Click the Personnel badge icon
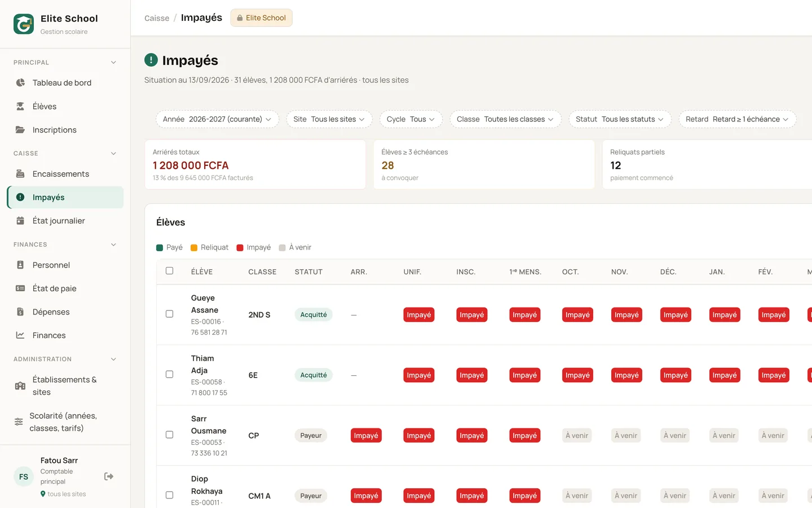812x508 pixels. click(20, 265)
